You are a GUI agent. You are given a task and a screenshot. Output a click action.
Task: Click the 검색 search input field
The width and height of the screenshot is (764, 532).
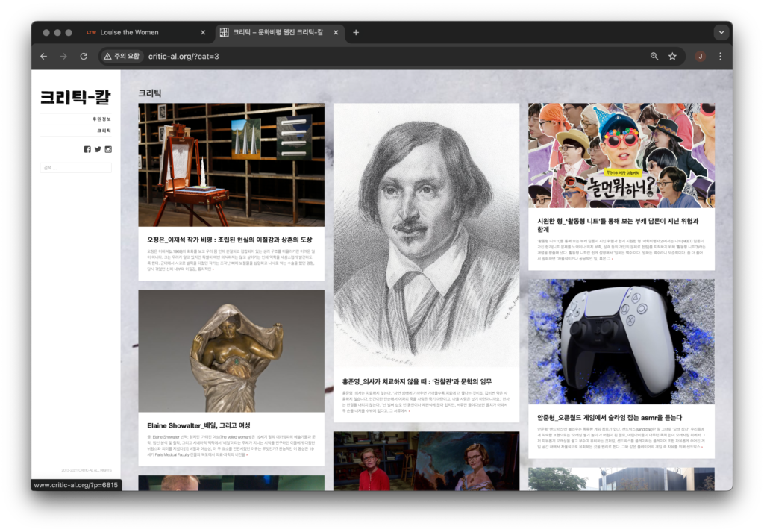[75, 168]
